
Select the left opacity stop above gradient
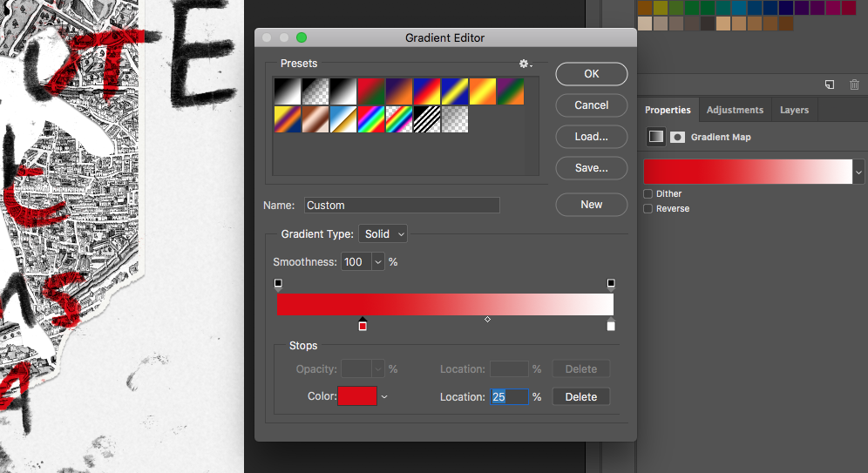pyautogui.click(x=278, y=283)
